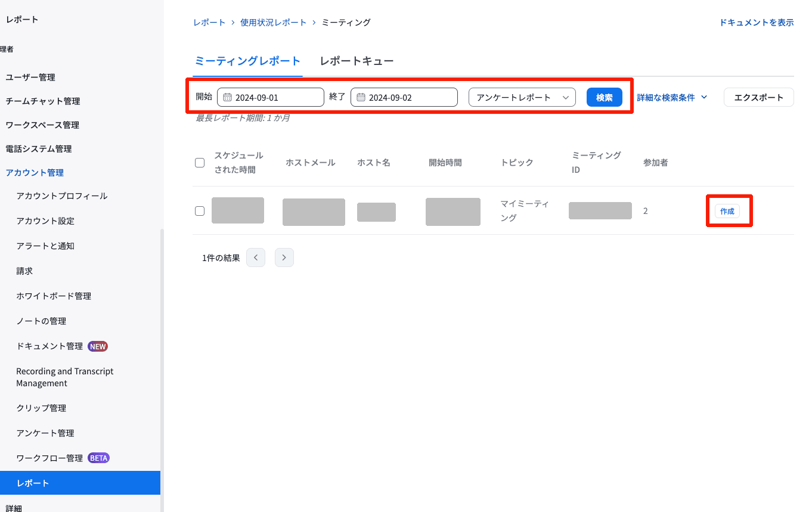Screen dimensions: 812x512
Task: Click ミーティング ID column header
Action: (x=596, y=162)
